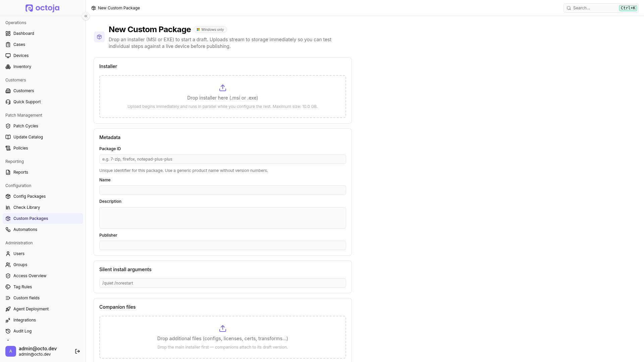
Task: Click into the Description text area
Action: tap(223, 218)
